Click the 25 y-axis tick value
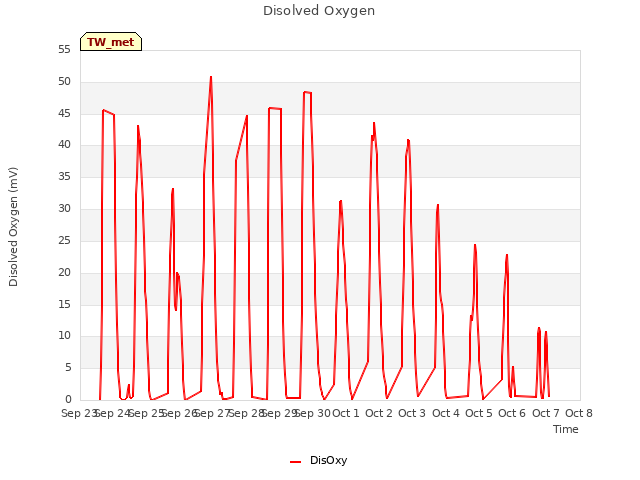The height and width of the screenshot is (480, 640). tap(64, 240)
